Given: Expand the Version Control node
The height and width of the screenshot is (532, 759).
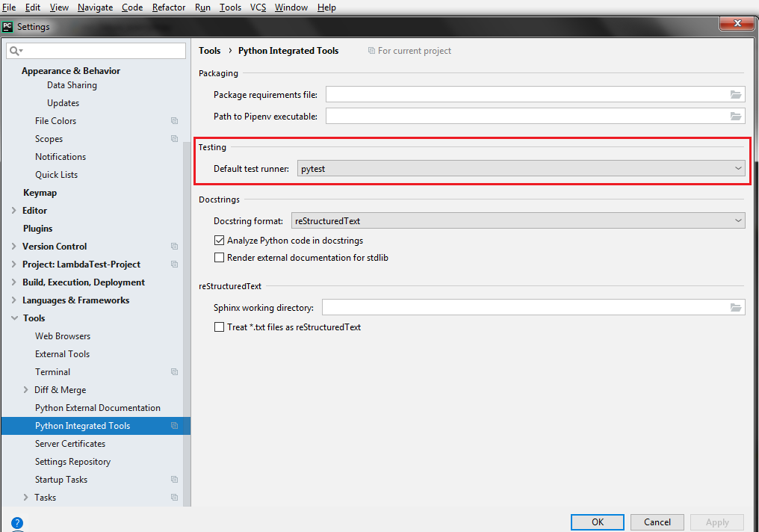Looking at the screenshot, I should pos(13,247).
